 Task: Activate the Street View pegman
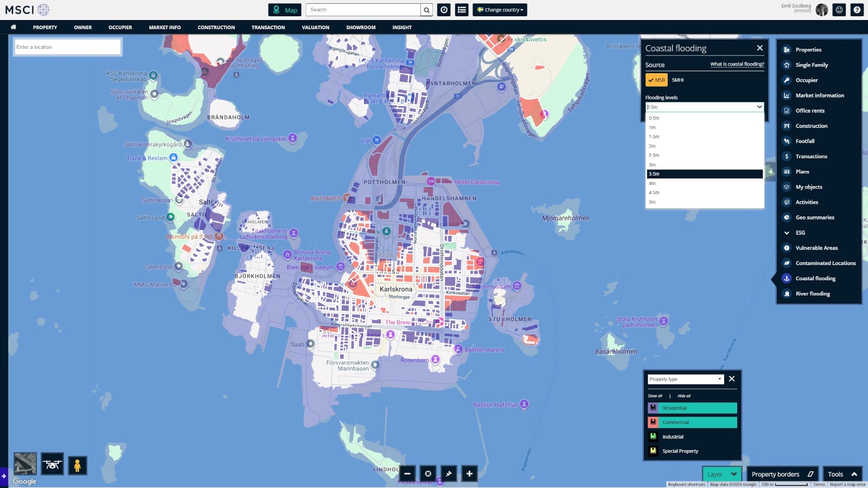pos(78,465)
